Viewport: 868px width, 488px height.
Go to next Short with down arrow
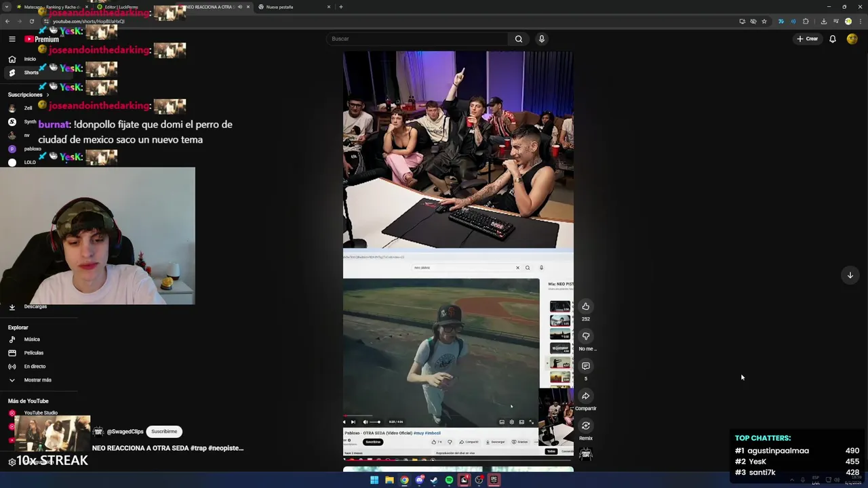pyautogui.click(x=850, y=275)
